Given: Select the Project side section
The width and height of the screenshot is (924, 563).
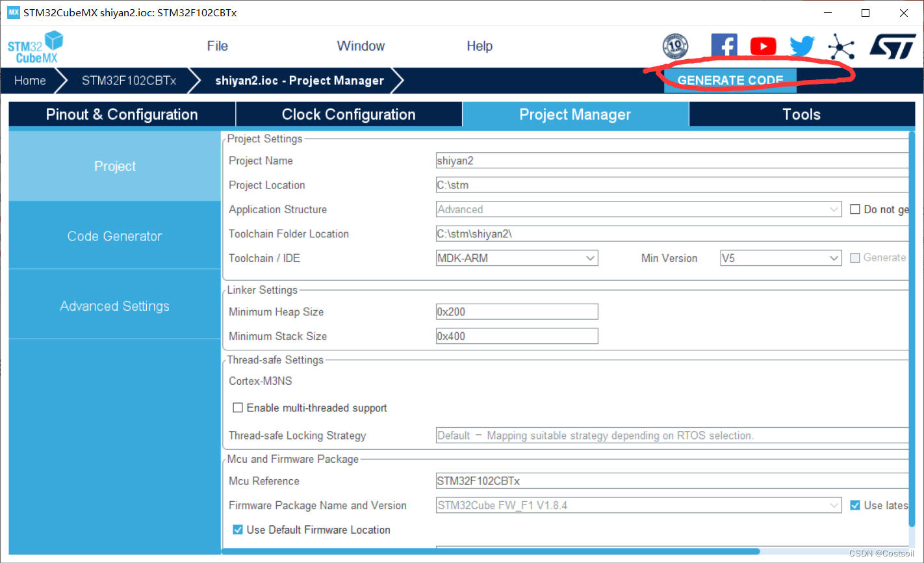Looking at the screenshot, I should click(x=115, y=166).
